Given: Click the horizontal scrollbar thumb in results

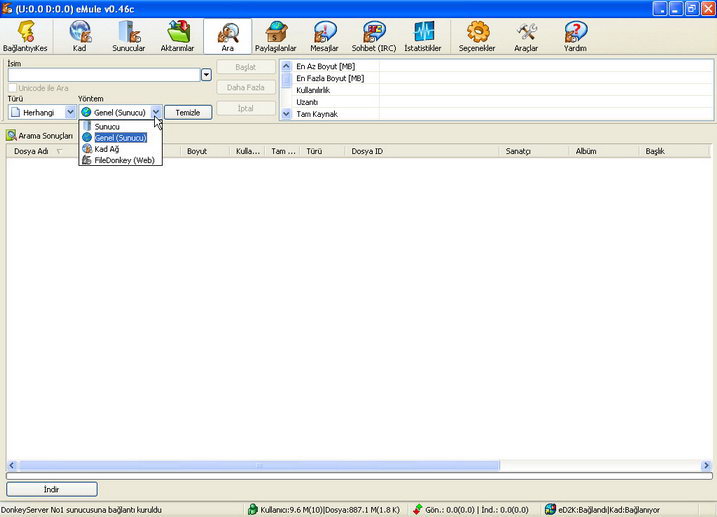Looking at the screenshot, I should tap(259, 465).
